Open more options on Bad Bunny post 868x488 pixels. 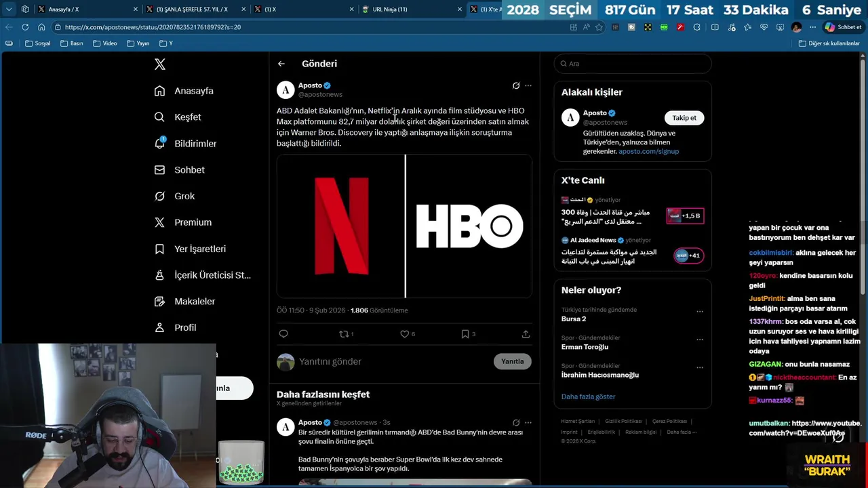coord(528,422)
